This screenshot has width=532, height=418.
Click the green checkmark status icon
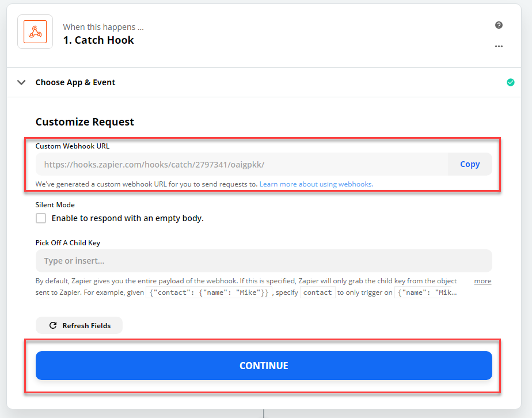pos(510,82)
